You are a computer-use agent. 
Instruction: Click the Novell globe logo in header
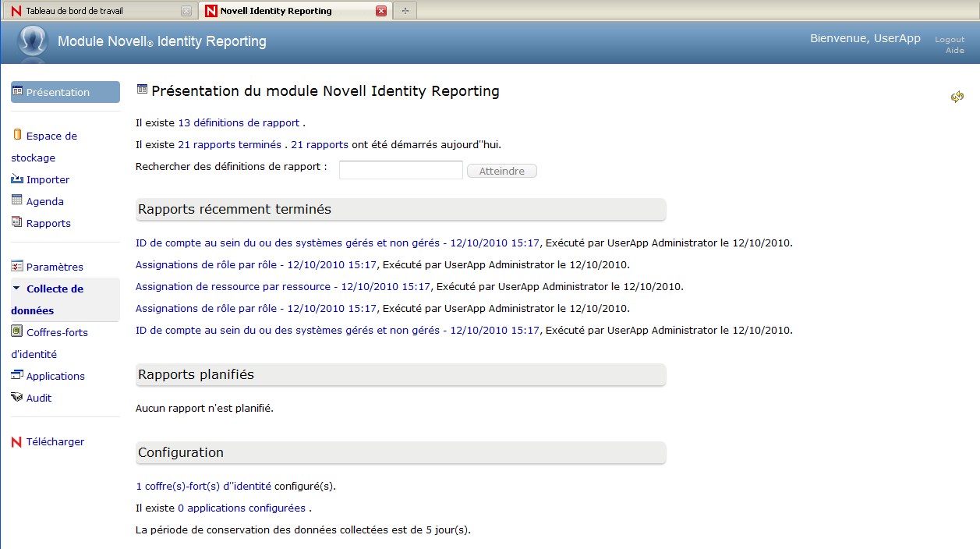(x=33, y=42)
